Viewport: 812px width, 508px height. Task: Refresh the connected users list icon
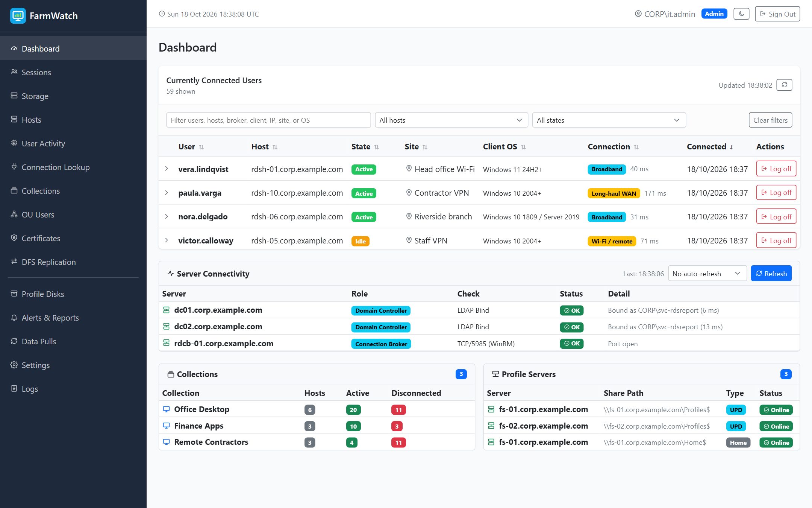click(784, 85)
